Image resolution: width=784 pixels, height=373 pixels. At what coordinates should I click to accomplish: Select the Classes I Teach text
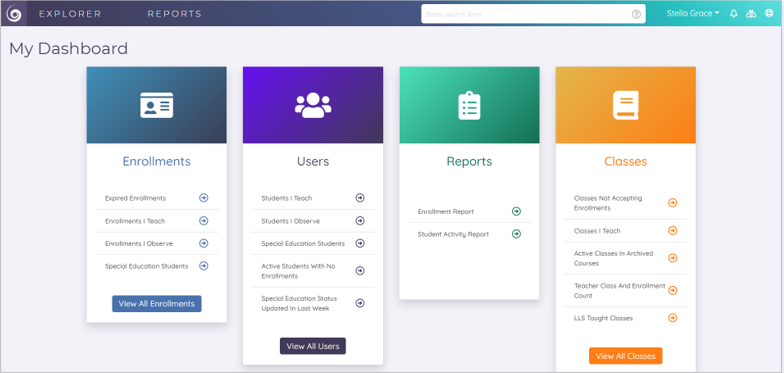[597, 231]
